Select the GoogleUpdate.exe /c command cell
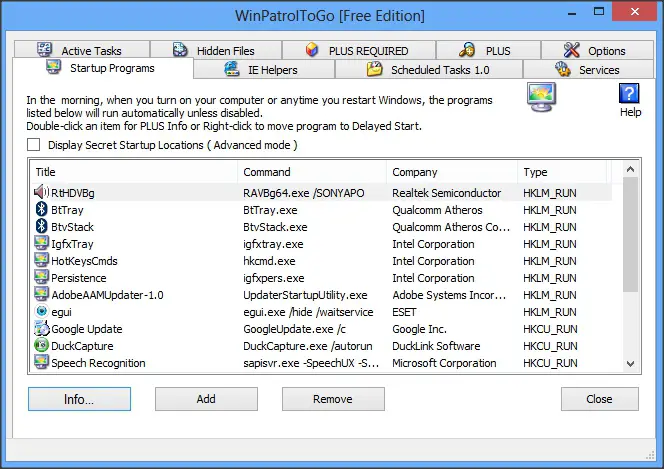 coord(294,329)
